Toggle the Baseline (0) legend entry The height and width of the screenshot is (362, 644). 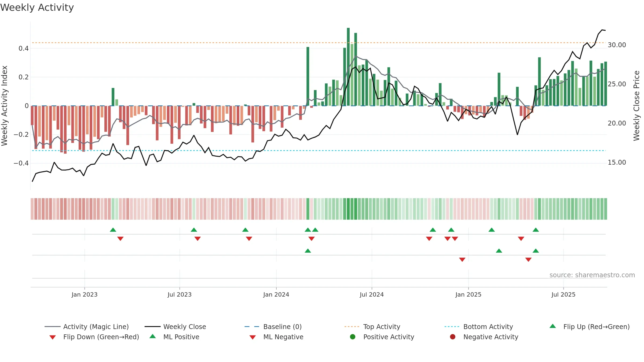click(x=273, y=327)
